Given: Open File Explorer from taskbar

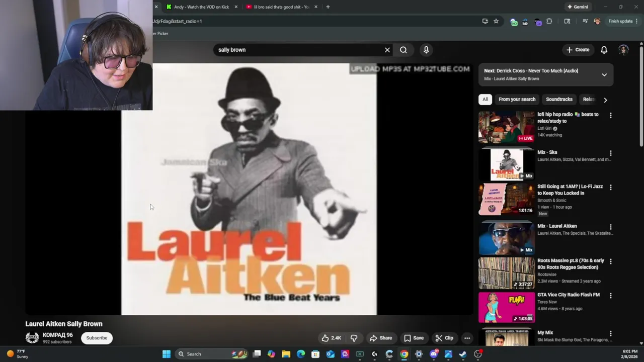Looking at the screenshot, I should click(286, 354).
